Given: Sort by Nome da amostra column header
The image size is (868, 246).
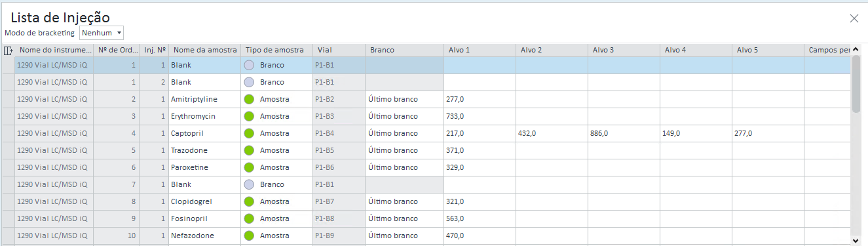Looking at the screenshot, I should [204, 50].
